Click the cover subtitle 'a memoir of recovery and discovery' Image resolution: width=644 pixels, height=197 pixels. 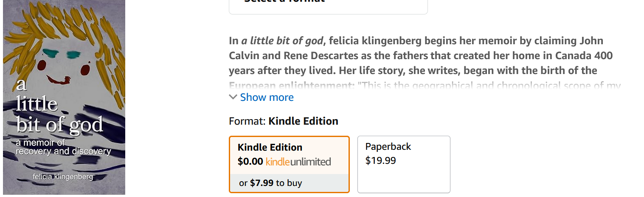pos(63,147)
